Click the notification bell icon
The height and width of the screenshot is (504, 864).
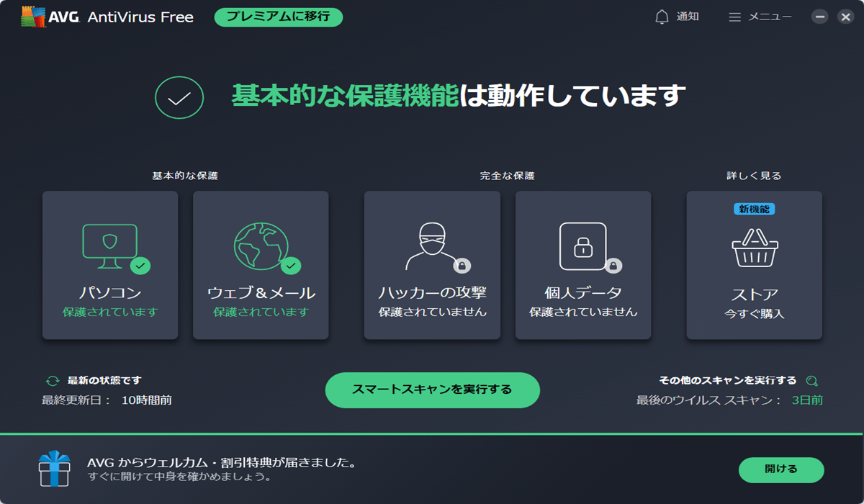tap(662, 17)
